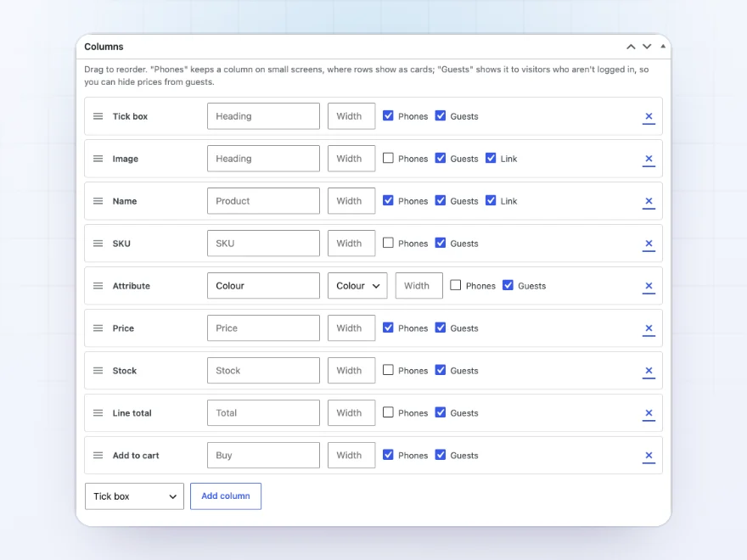The height and width of the screenshot is (560, 747).
Task: Click the Width field in Add to cart row
Action: click(351, 456)
